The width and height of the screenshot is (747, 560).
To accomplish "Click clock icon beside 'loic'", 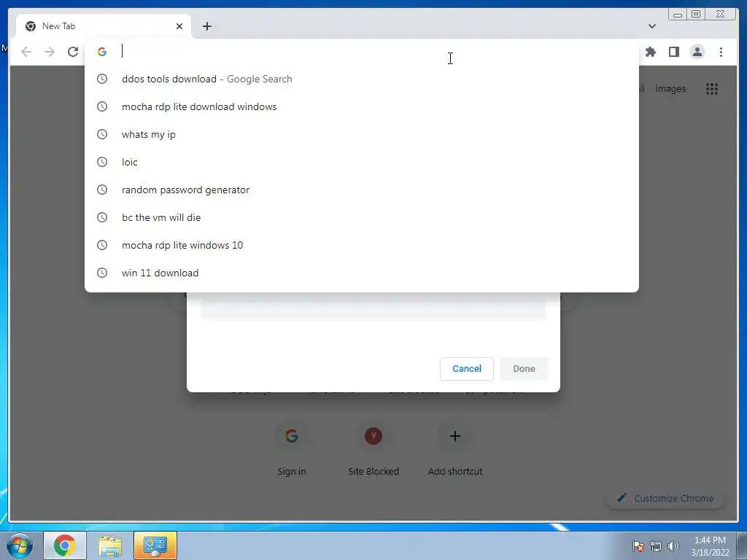I will click(102, 162).
